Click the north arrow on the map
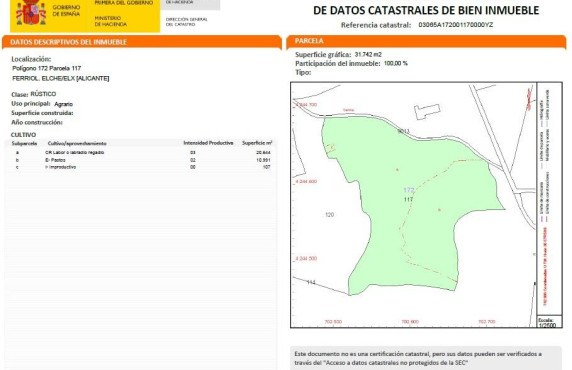 coord(529,99)
